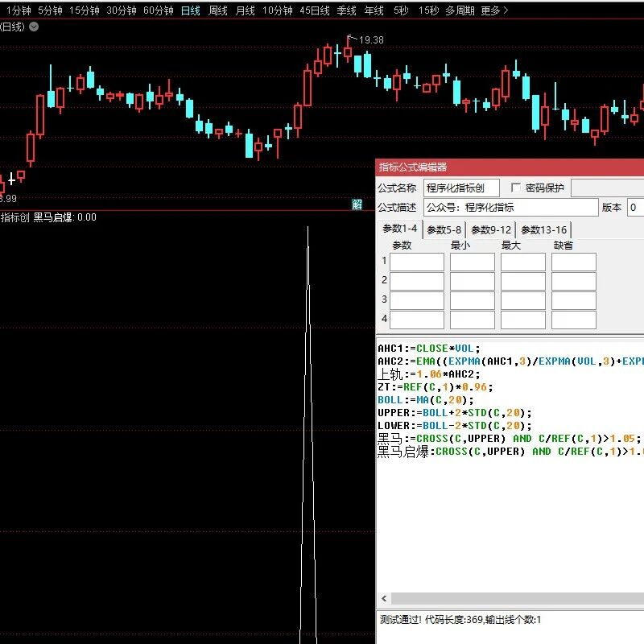The height and width of the screenshot is (644, 644).
Task: Open the 年线 yearly chart
Action: pos(374,10)
